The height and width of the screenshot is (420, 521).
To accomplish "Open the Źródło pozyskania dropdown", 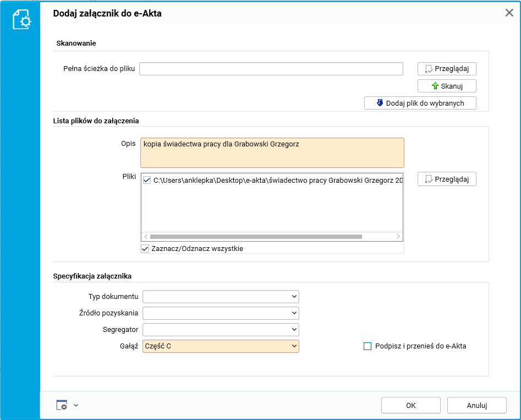I will click(x=294, y=313).
